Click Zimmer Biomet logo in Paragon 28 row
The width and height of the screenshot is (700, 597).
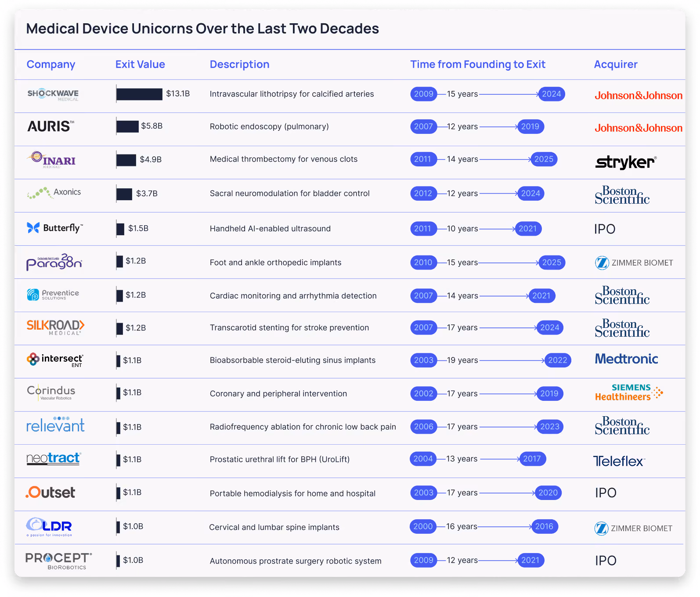pyautogui.click(x=634, y=263)
